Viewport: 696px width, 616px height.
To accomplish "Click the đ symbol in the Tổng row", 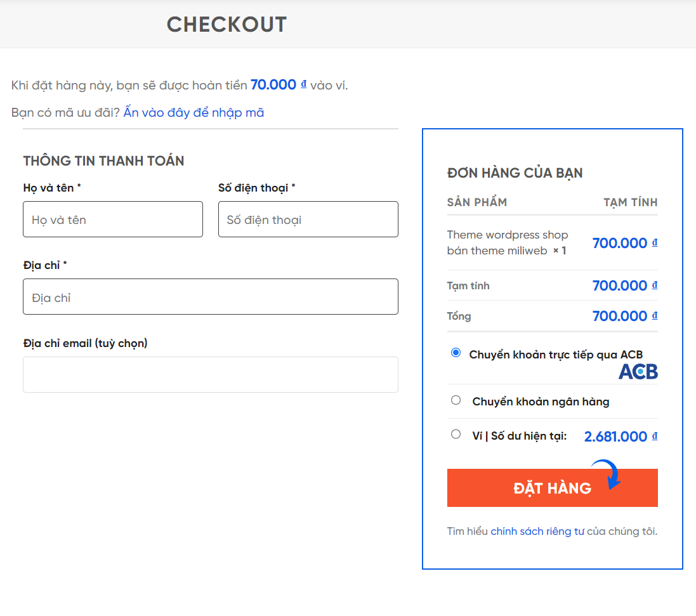I will (x=655, y=316).
